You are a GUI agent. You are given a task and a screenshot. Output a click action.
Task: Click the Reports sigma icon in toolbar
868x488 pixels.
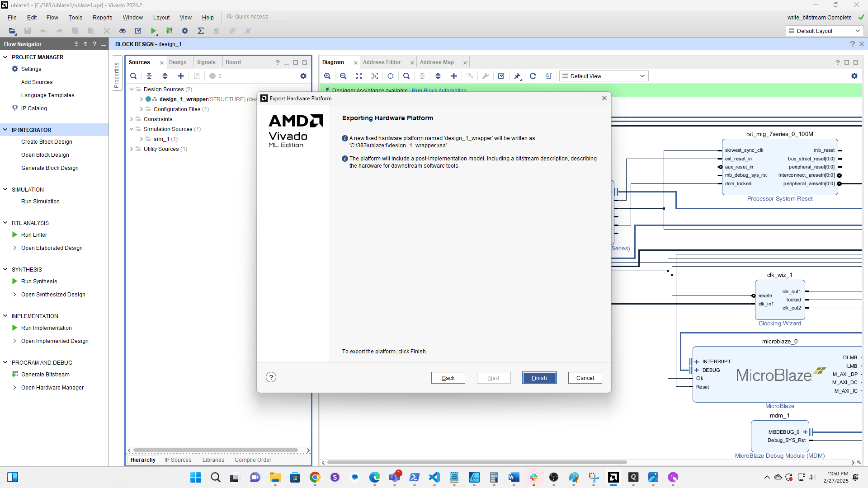201,31
